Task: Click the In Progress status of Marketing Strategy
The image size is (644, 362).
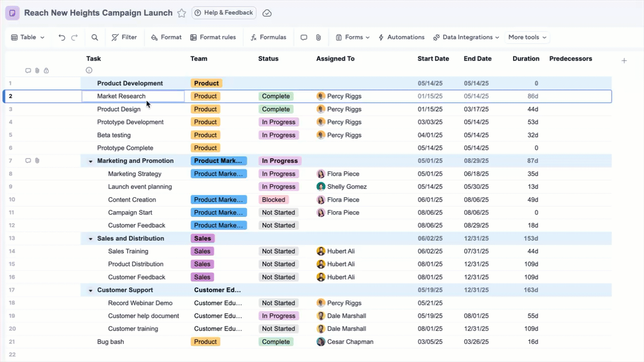Action: [279, 174]
